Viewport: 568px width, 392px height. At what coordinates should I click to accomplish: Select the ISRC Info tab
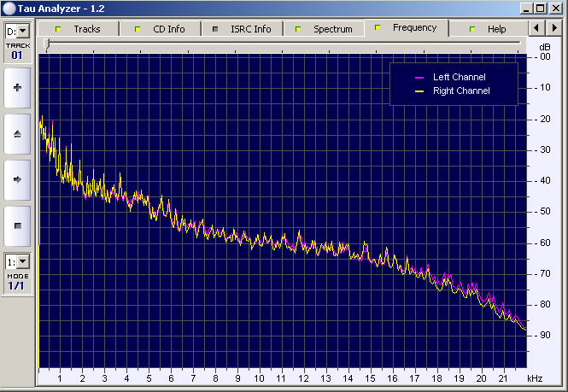click(242, 29)
